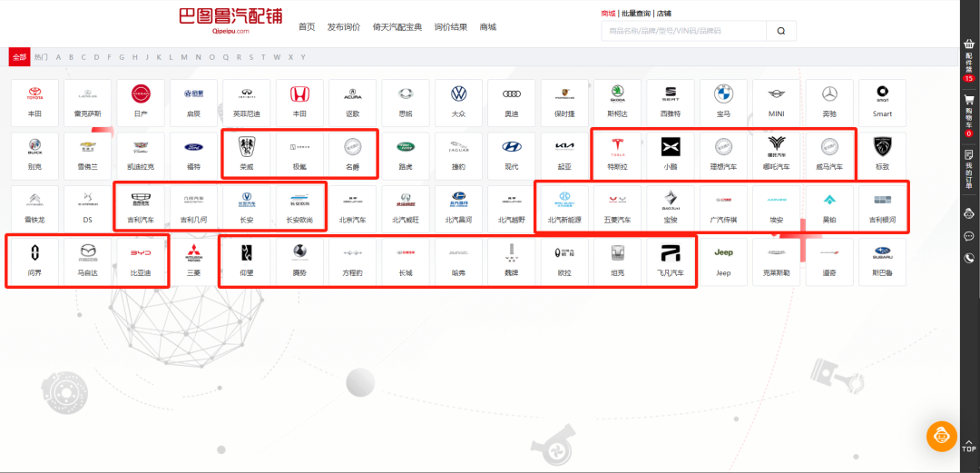Select the Ford 福特 brand card
Image resolution: width=980 pixels, height=473 pixels.
pyautogui.click(x=194, y=156)
